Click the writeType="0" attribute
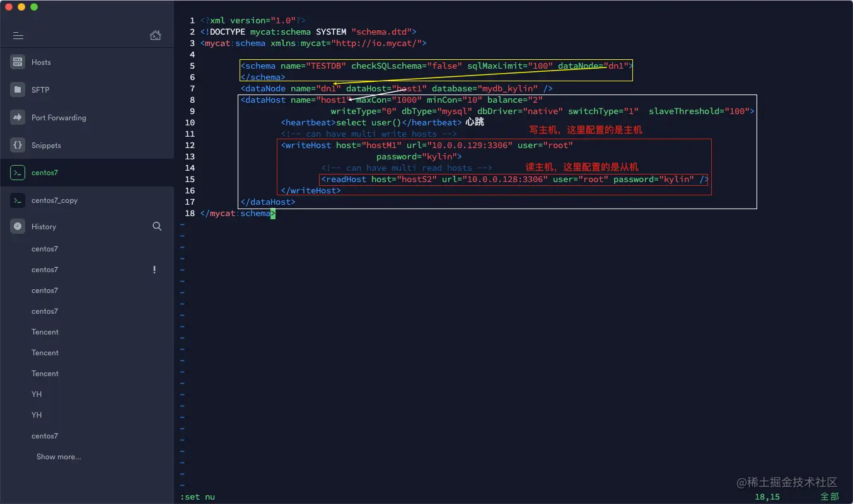The height and width of the screenshot is (504, 853). (x=364, y=112)
